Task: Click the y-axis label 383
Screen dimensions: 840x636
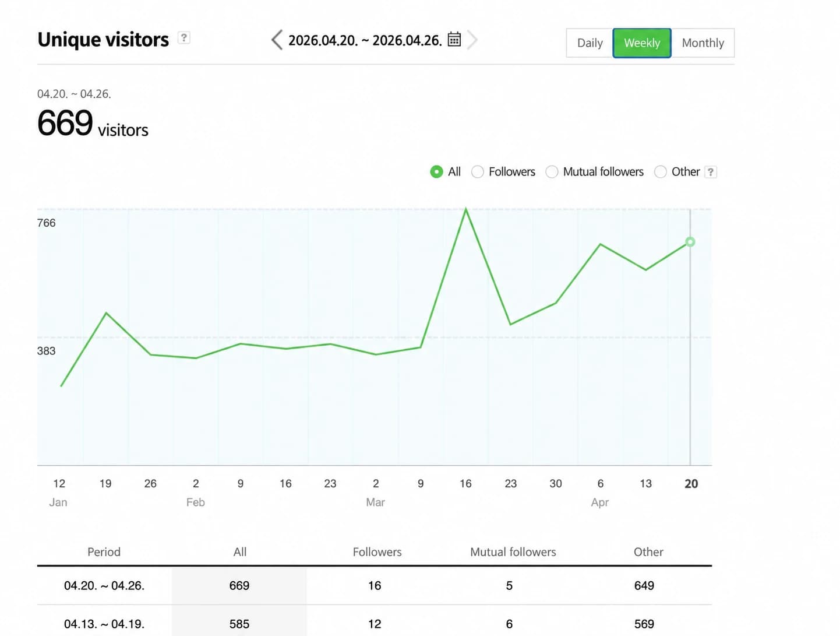Action: point(47,351)
